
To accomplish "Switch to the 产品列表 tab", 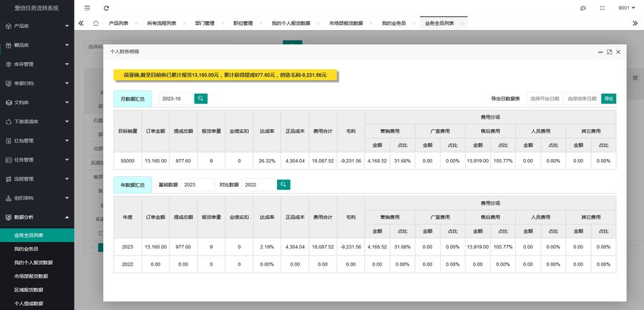I will pyautogui.click(x=118, y=24).
